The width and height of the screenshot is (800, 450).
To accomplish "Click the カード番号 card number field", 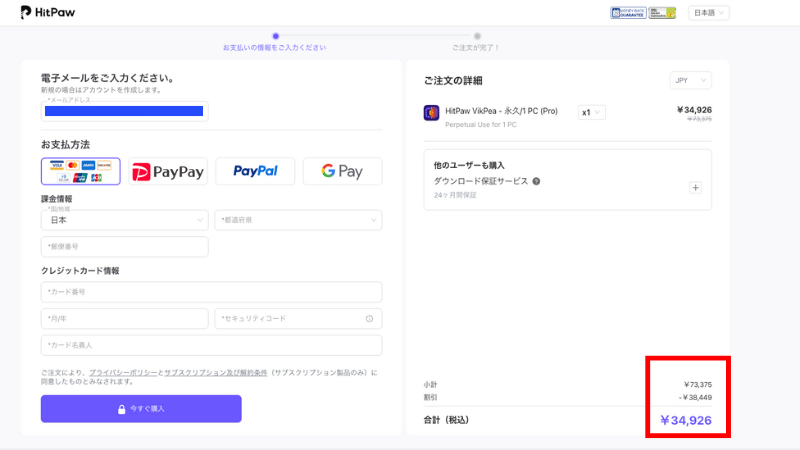I will tap(212, 292).
